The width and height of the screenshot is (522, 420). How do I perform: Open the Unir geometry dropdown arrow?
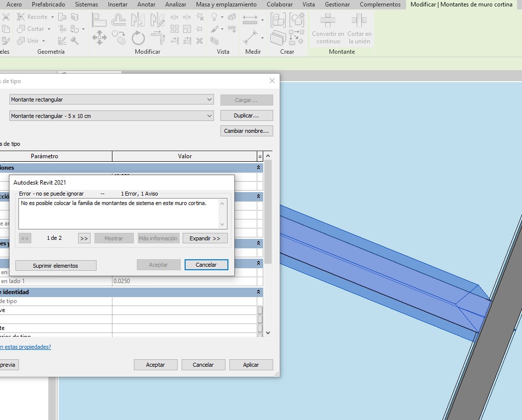click(x=44, y=41)
